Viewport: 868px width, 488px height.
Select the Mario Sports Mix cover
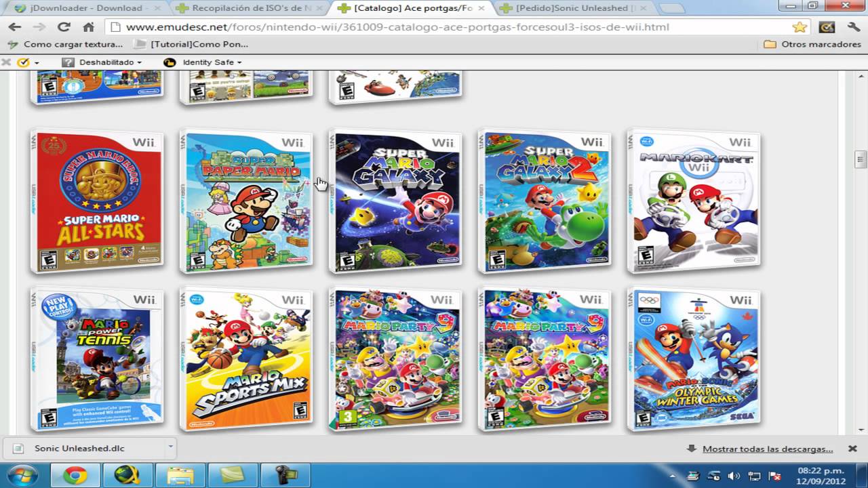pyautogui.click(x=246, y=359)
